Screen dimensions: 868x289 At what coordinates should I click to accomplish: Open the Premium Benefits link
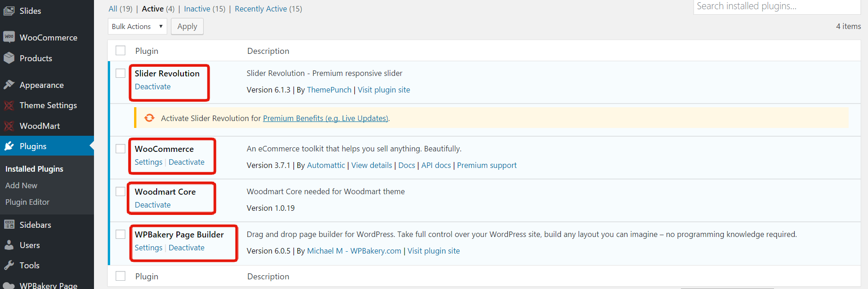326,118
